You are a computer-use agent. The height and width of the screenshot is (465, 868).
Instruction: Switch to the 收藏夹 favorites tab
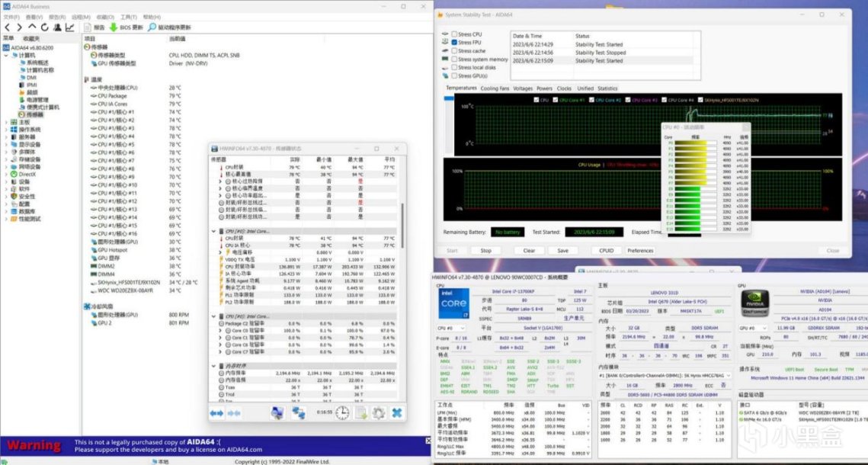(x=31, y=39)
